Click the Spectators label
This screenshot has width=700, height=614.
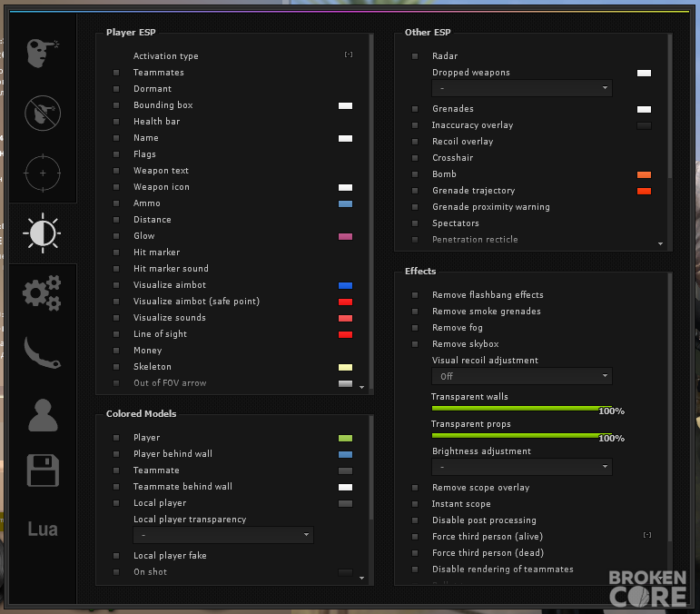[456, 223]
